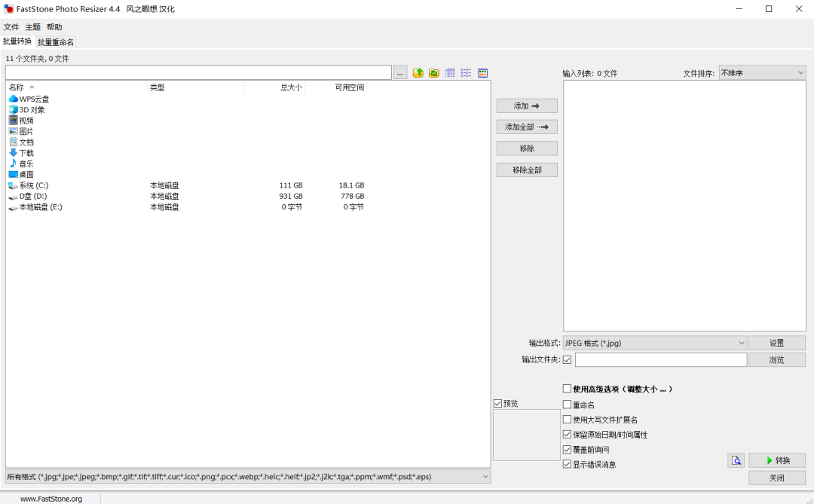Open the 帮助 menu
Image resolution: width=814 pixels, height=504 pixels.
click(54, 27)
